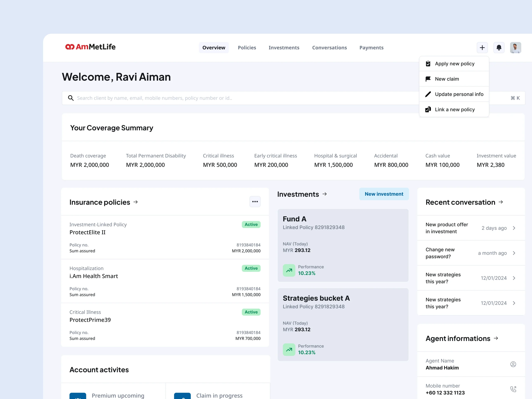Click the New investment button
This screenshot has height=399, width=532.
[x=384, y=194]
